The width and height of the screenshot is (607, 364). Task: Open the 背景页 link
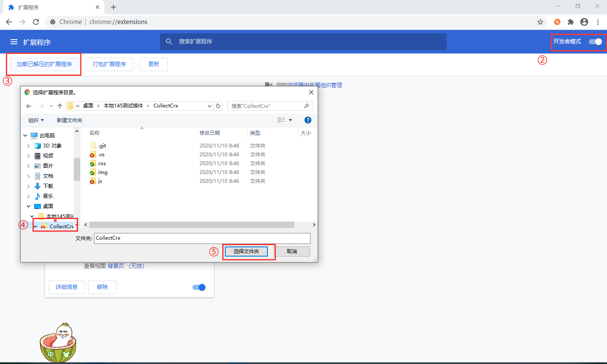(x=116, y=266)
